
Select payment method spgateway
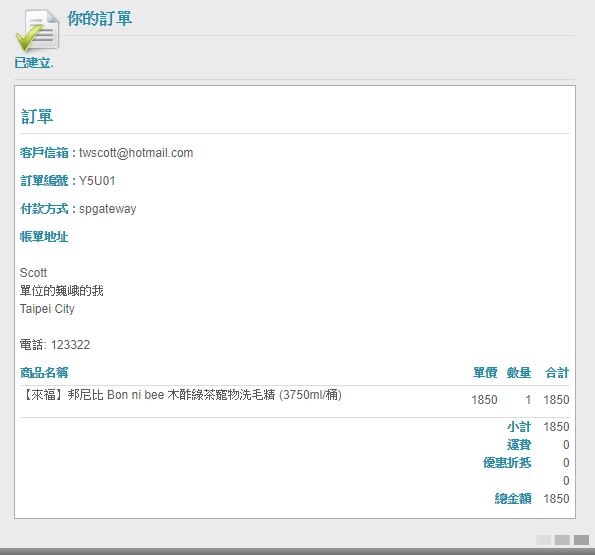(107, 209)
